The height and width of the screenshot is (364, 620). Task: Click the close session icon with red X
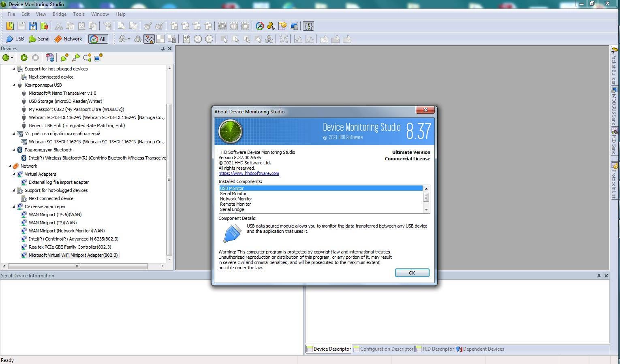[44, 26]
